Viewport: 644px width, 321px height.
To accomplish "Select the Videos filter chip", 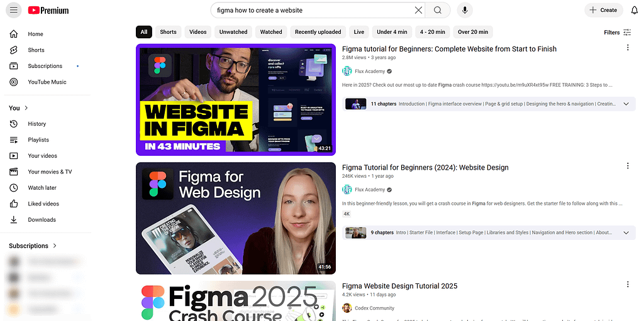I will coord(198,32).
